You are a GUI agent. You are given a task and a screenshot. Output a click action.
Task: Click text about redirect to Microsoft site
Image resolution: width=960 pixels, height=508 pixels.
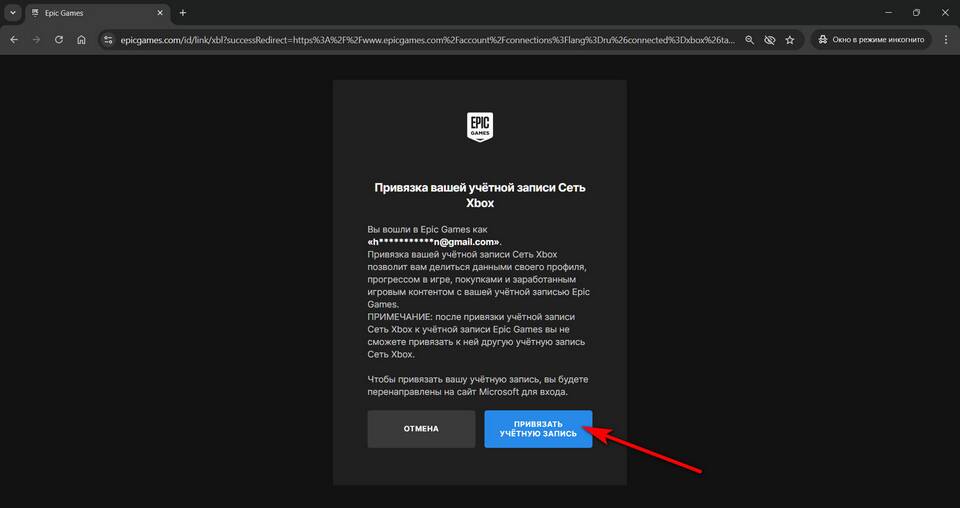[478, 386]
